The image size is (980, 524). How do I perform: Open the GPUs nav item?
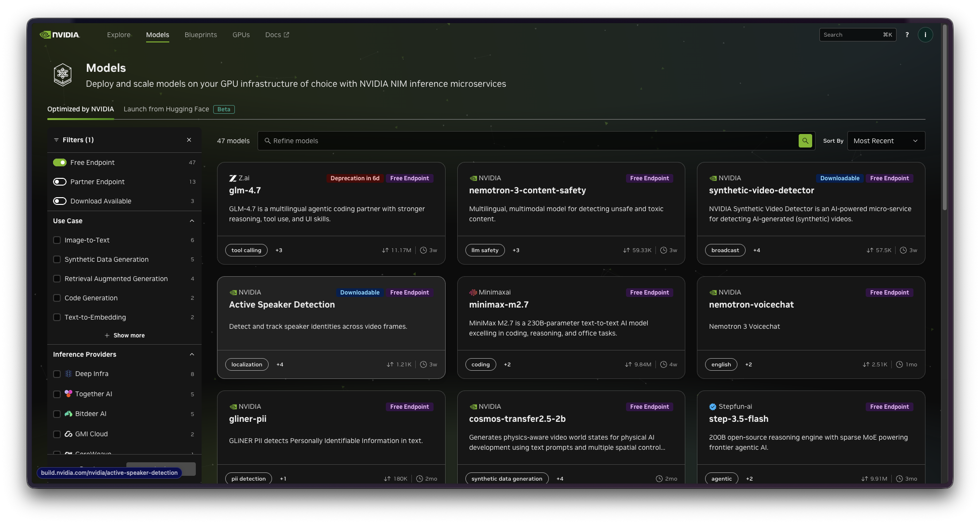pos(241,35)
